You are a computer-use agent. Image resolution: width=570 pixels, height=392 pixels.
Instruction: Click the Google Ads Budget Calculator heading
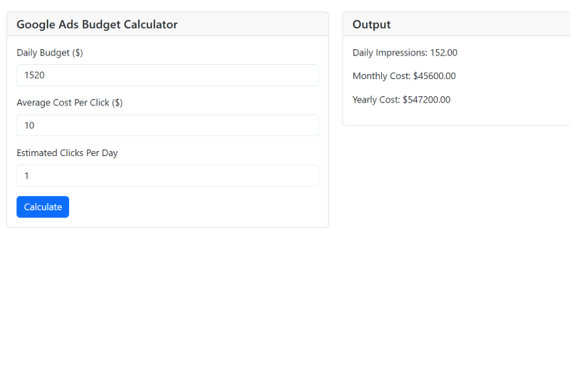pyautogui.click(x=97, y=24)
